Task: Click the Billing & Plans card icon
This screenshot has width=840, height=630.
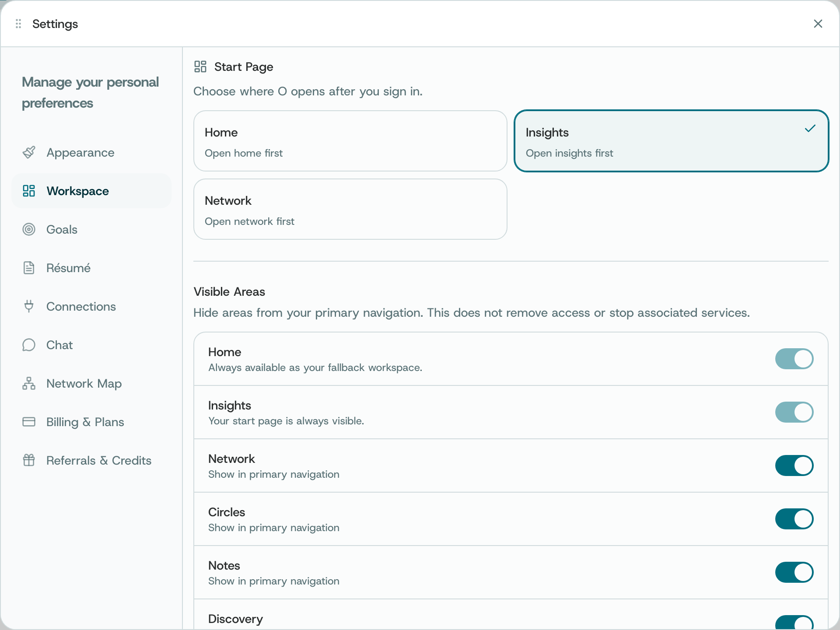Action: 29,422
